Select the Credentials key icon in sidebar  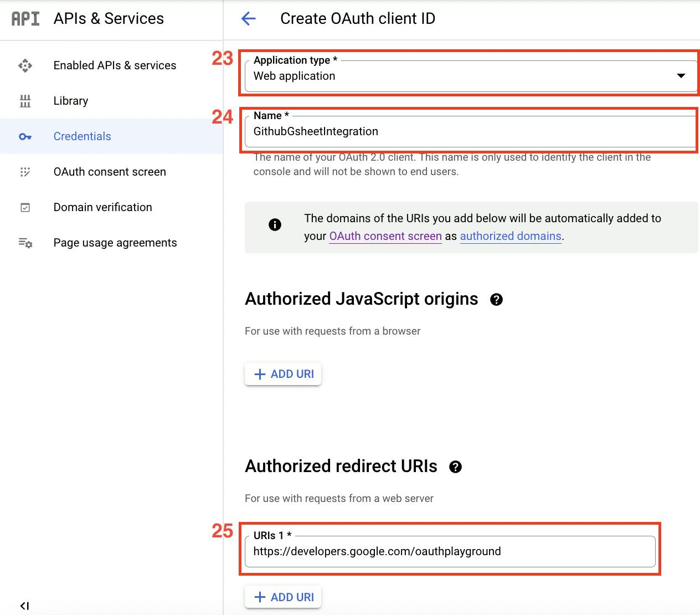point(25,136)
